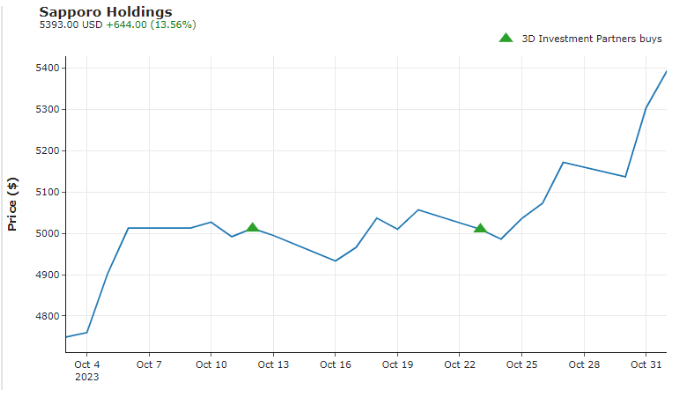Click the buy marker near Oct 12

click(252, 228)
